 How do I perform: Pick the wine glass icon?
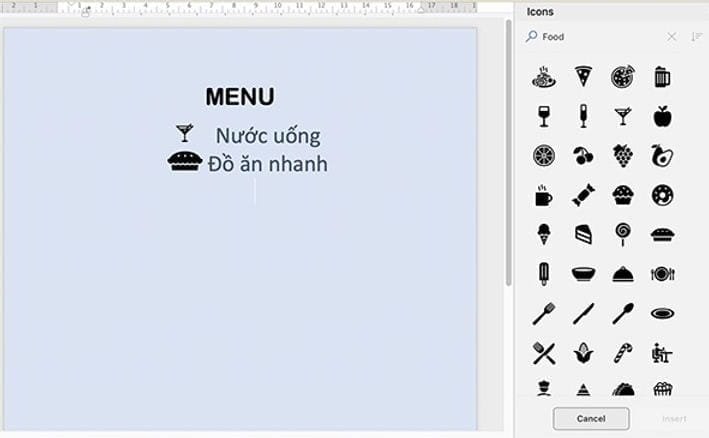coord(544,117)
